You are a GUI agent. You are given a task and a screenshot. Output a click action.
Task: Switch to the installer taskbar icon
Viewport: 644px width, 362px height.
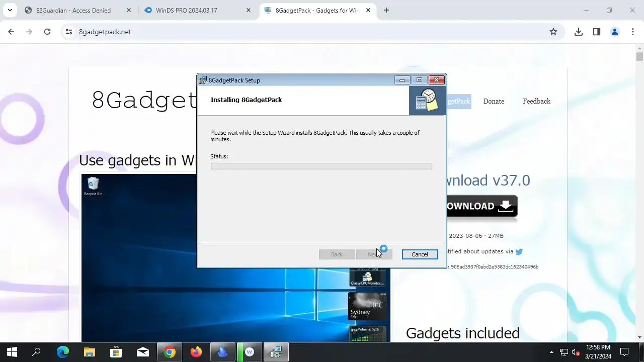(x=276, y=352)
